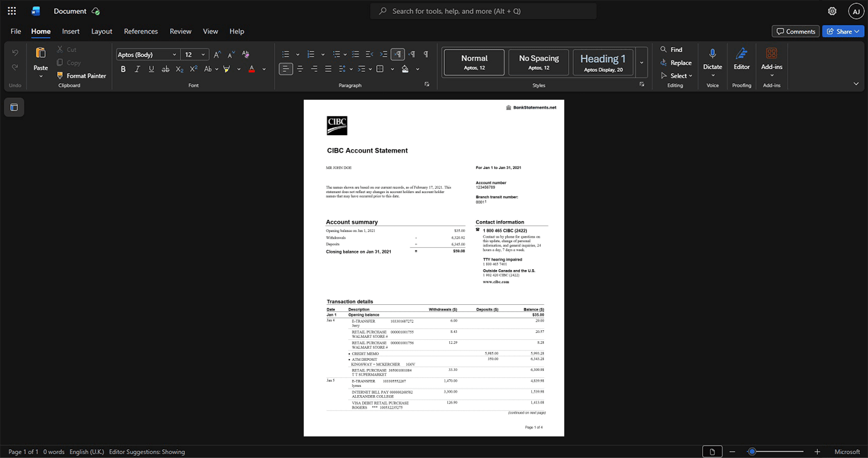868x458 pixels.
Task: Apply the No Spacing style
Action: [x=539, y=62]
